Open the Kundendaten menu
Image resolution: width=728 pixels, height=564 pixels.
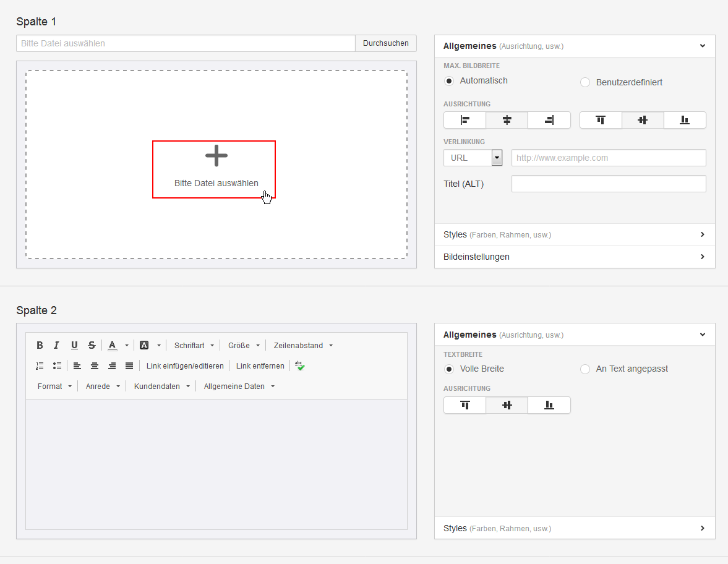pos(161,387)
